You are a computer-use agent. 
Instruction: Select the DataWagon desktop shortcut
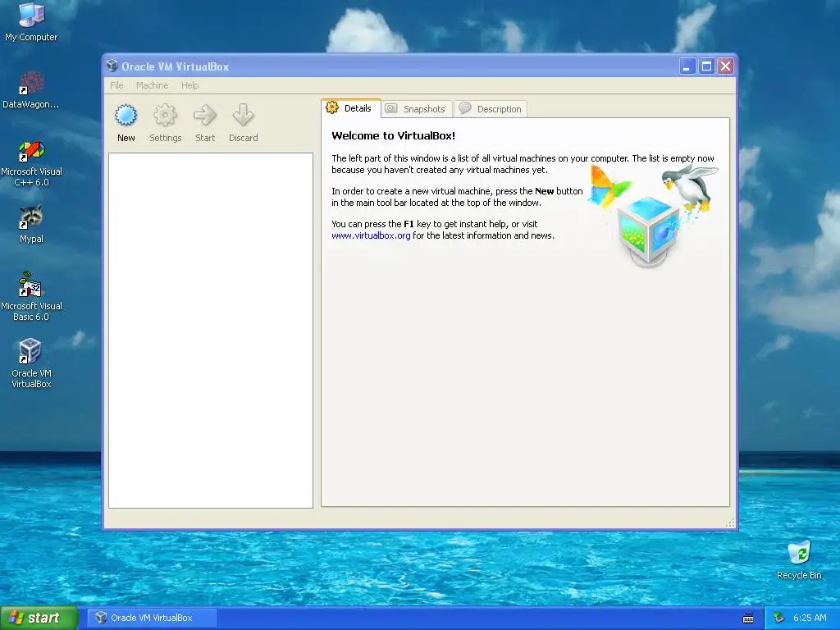point(31,89)
